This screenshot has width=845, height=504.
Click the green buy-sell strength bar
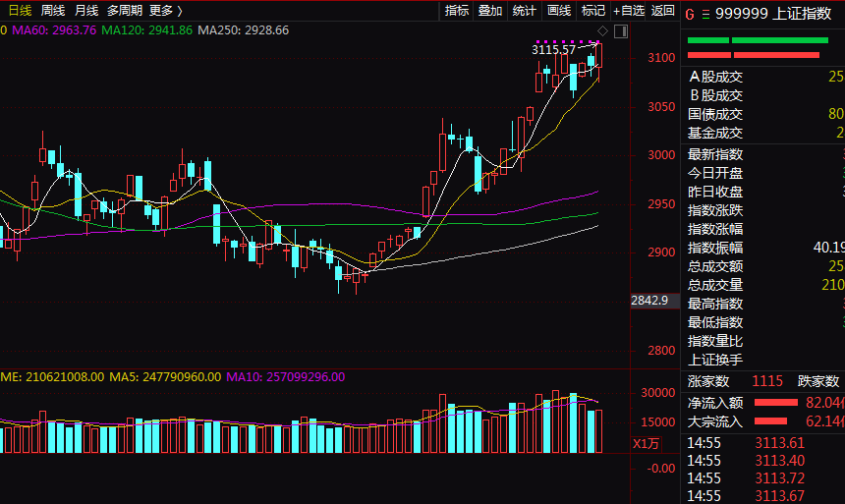[x=758, y=40]
